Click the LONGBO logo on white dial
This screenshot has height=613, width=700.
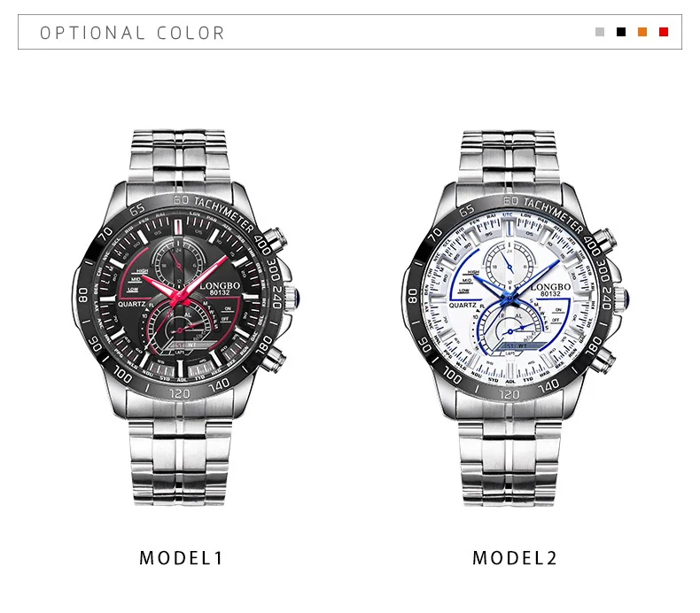[x=550, y=287]
